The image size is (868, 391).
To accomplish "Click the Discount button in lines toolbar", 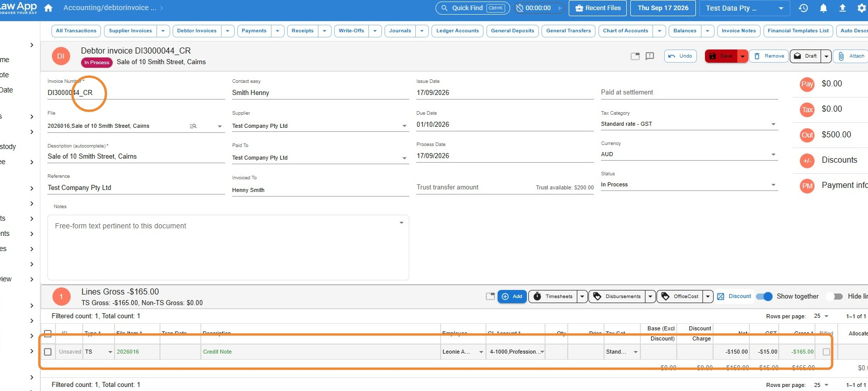I will (734, 297).
